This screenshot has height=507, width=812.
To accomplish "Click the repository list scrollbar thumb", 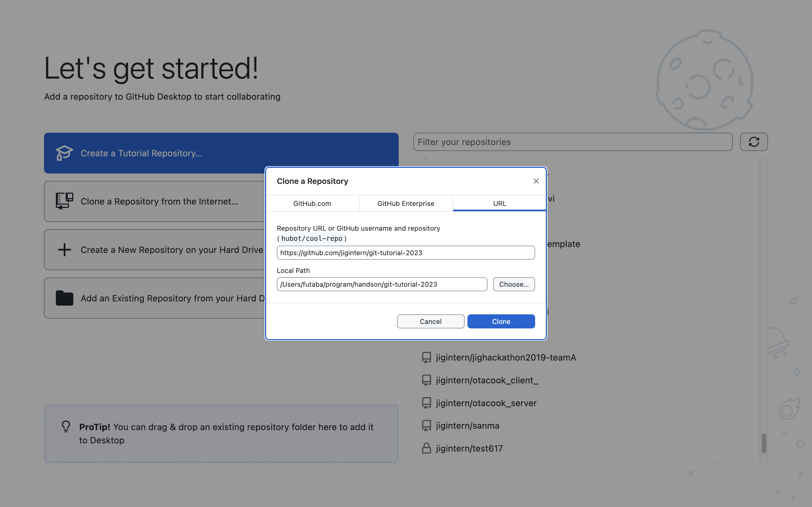I will click(x=764, y=443).
